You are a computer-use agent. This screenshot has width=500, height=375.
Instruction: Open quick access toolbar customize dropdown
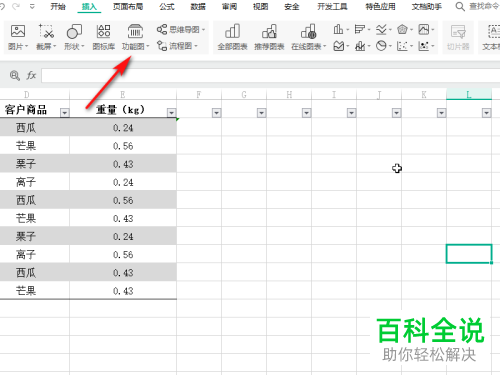point(32,6)
